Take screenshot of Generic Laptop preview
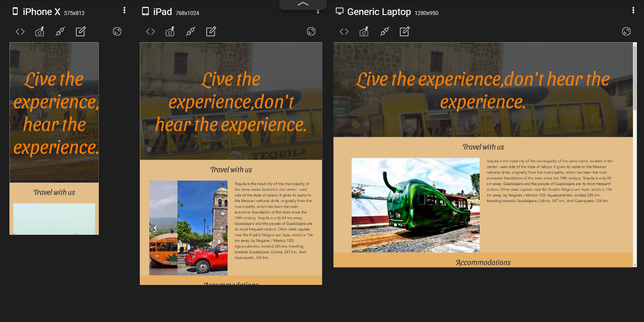644x322 pixels. (x=363, y=32)
